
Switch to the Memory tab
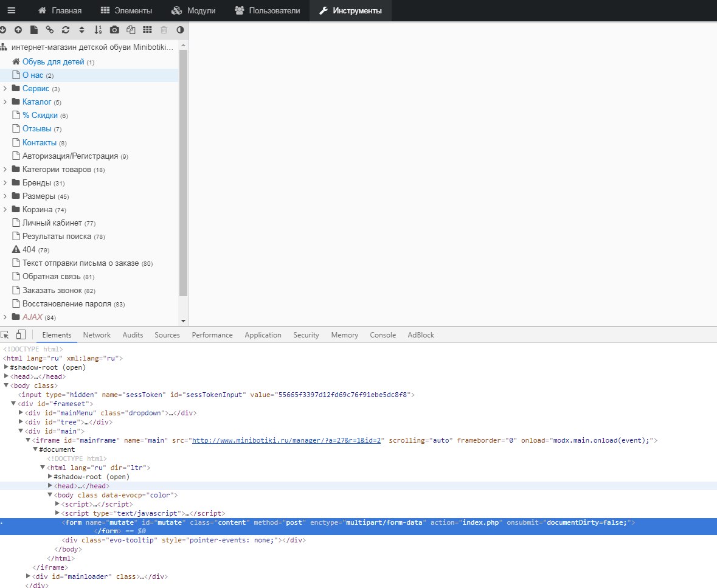344,334
